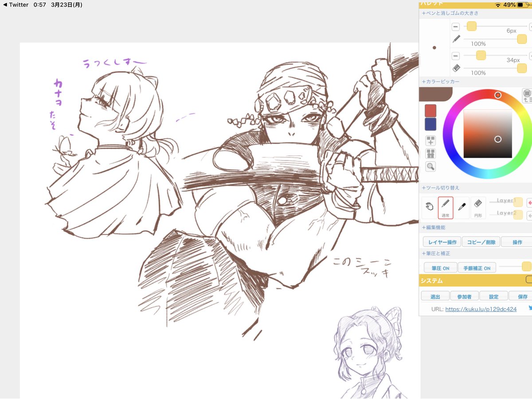532x399 pixels.
Task: Select the hand pan tool
Action: [x=429, y=207]
